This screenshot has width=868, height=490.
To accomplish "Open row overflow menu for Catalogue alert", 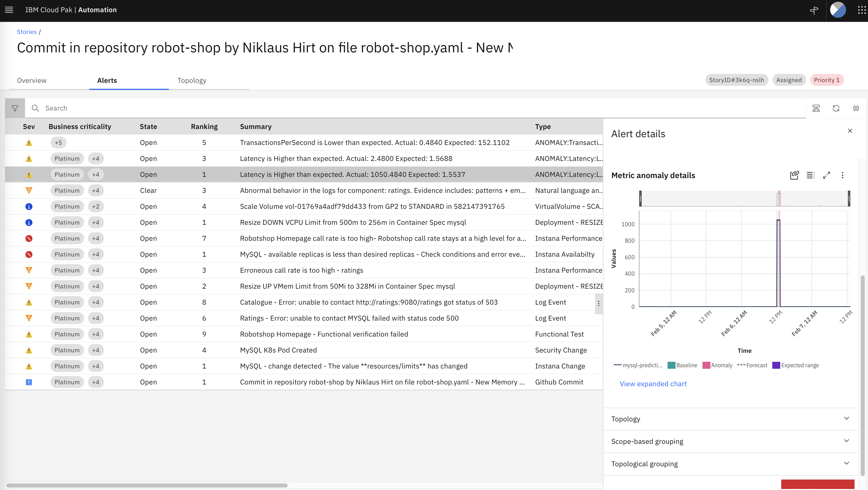I will (599, 303).
